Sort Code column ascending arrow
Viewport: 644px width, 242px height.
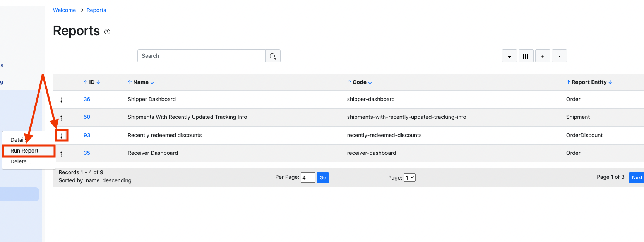pos(349,82)
